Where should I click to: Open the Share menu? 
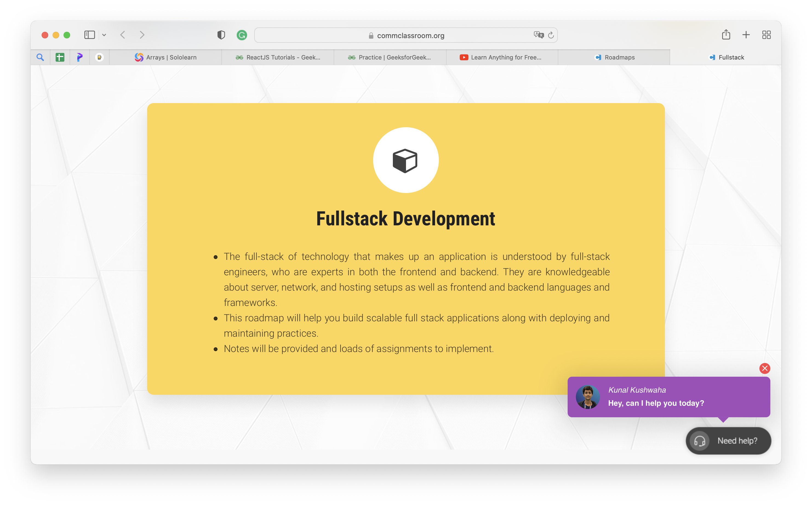(x=726, y=35)
